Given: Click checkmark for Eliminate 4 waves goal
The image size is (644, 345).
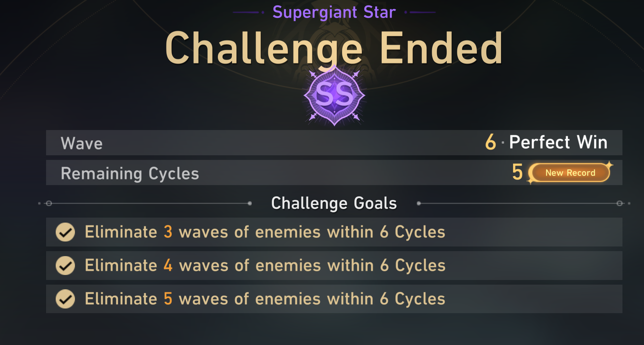Looking at the screenshot, I should point(65,265).
